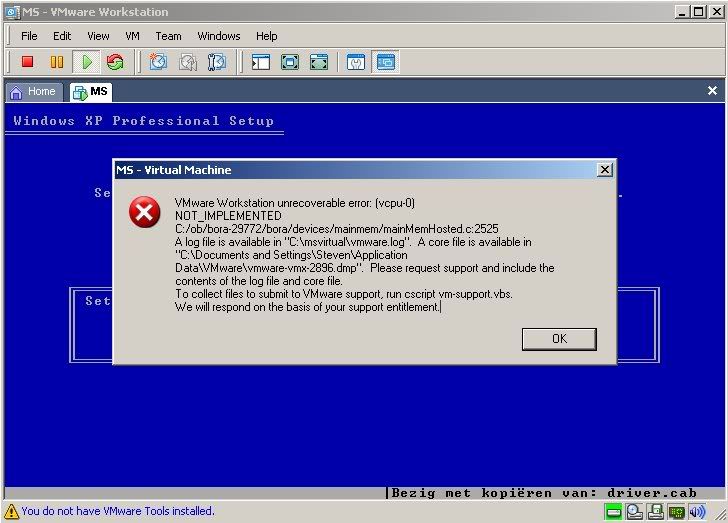This screenshot has width=728, height=523.
Task: Toggle the sidebar panel view icon
Action: 260,62
